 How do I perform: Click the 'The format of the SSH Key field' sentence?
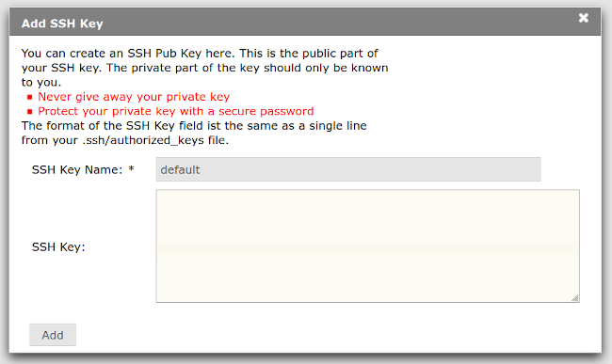click(x=194, y=133)
